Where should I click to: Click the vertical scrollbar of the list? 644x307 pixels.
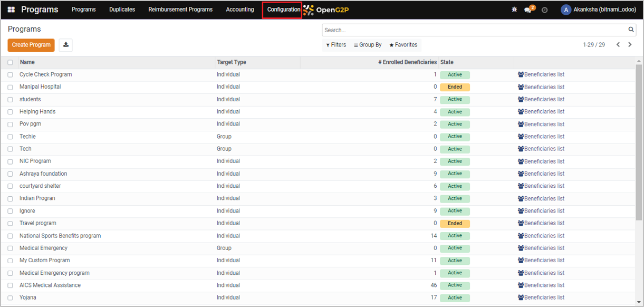tap(639, 142)
